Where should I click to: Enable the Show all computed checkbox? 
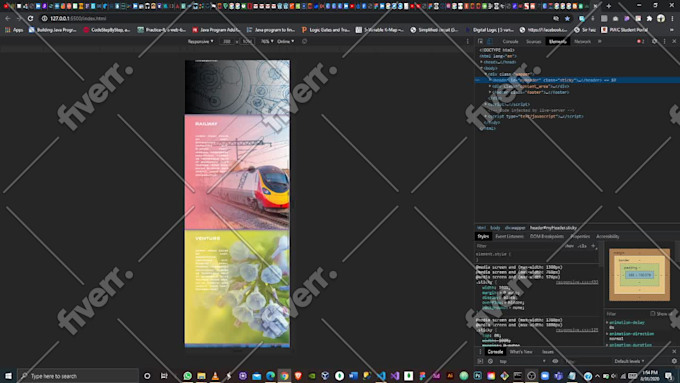(x=653, y=314)
